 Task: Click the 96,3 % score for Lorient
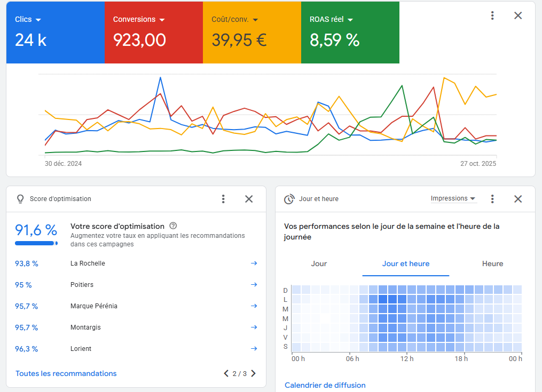pyautogui.click(x=27, y=349)
